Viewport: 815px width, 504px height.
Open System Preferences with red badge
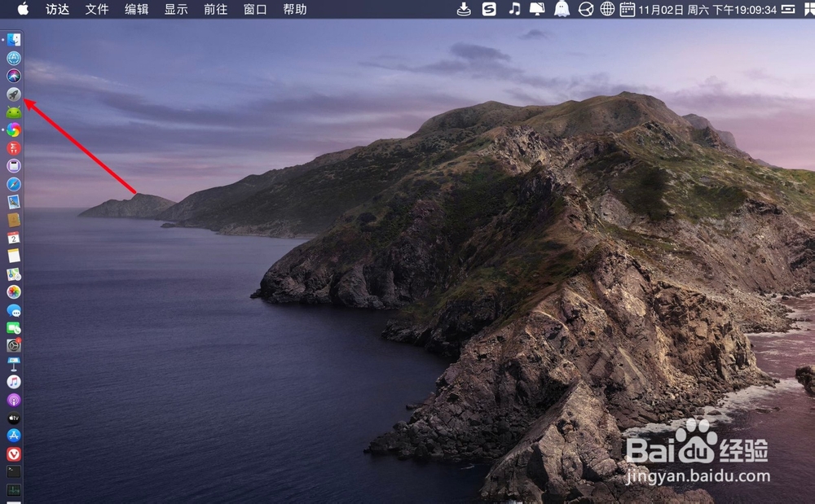[14, 346]
